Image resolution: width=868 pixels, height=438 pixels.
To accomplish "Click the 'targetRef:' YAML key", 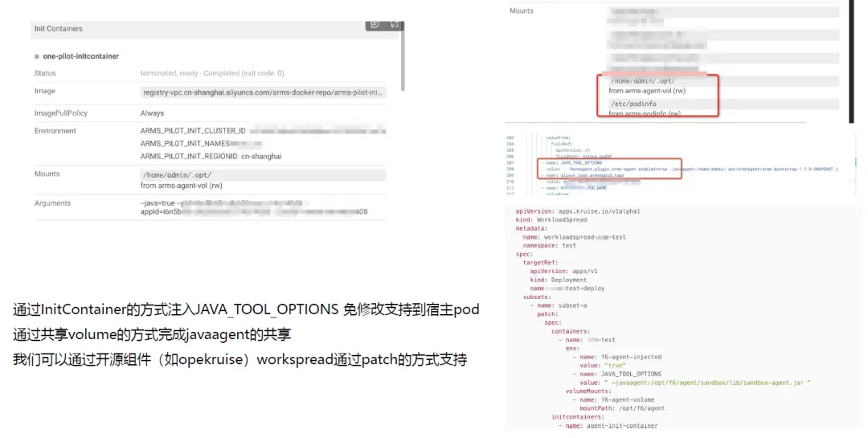I will tap(540, 263).
